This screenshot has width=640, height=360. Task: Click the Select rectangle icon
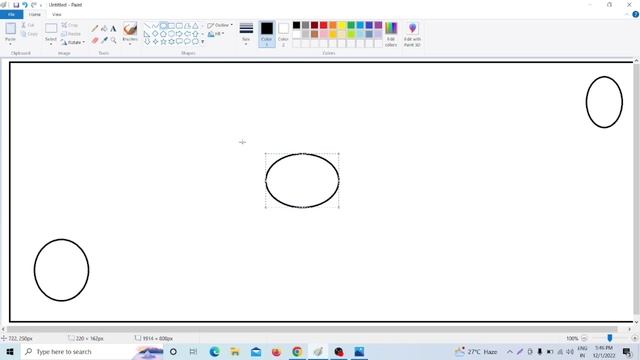tap(51, 29)
